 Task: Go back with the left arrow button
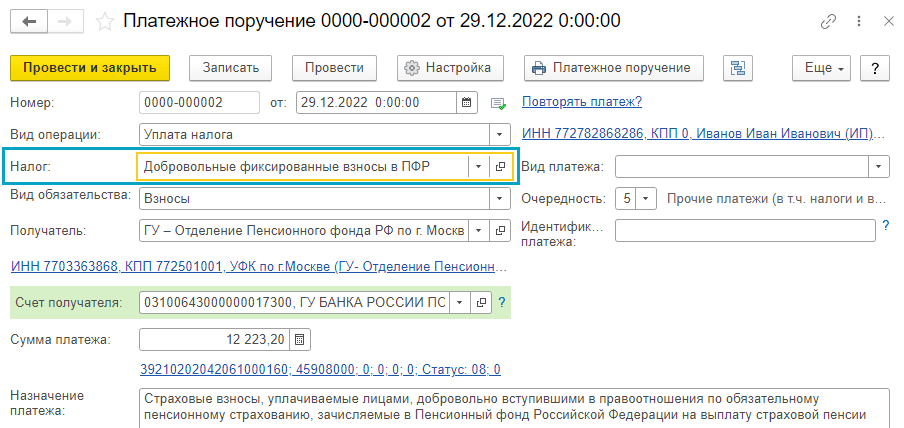pyautogui.click(x=29, y=22)
